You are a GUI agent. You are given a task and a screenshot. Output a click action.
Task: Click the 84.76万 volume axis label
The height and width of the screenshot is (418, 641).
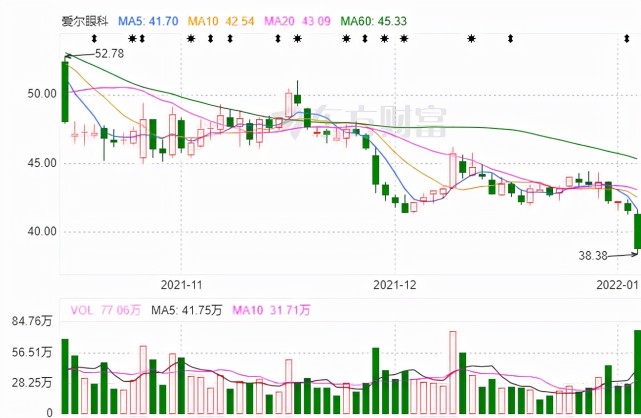pyautogui.click(x=32, y=321)
